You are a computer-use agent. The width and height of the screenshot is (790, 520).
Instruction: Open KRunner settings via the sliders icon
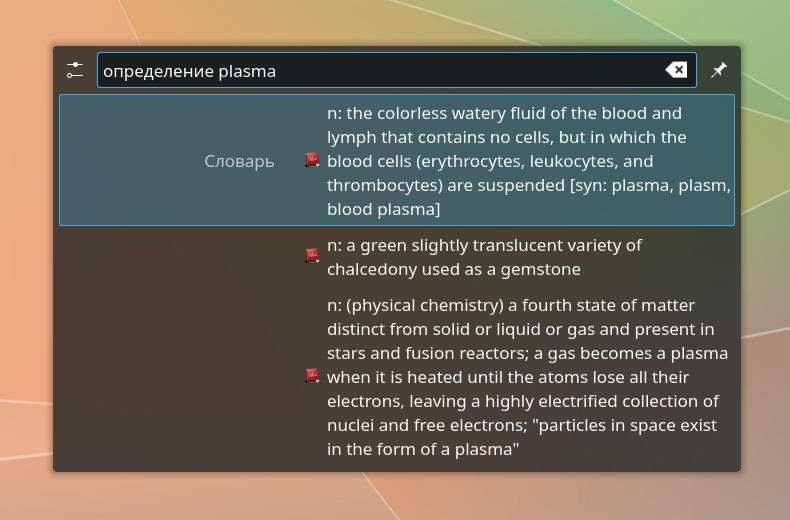coord(75,70)
